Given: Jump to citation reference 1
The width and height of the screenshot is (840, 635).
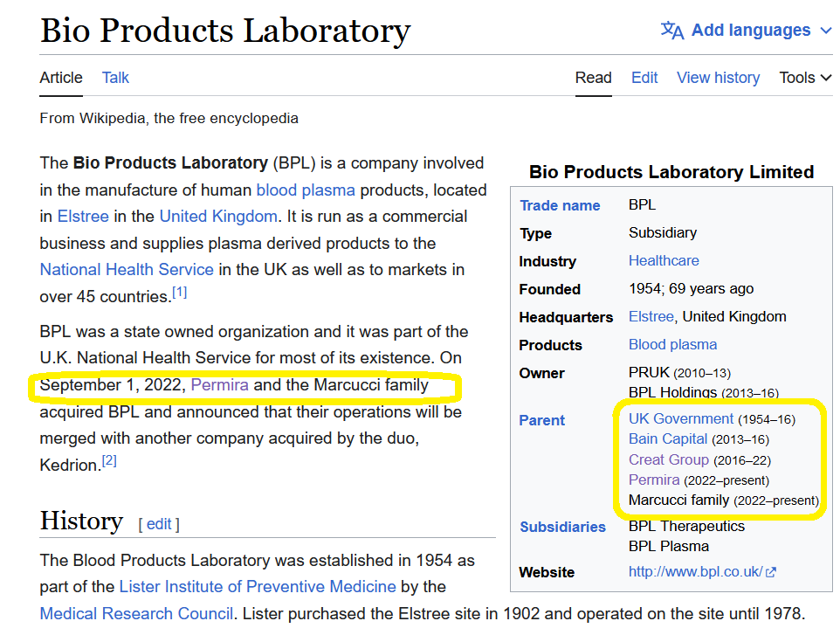Looking at the screenshot, I should pyautogui.click(x=180, y=292).
